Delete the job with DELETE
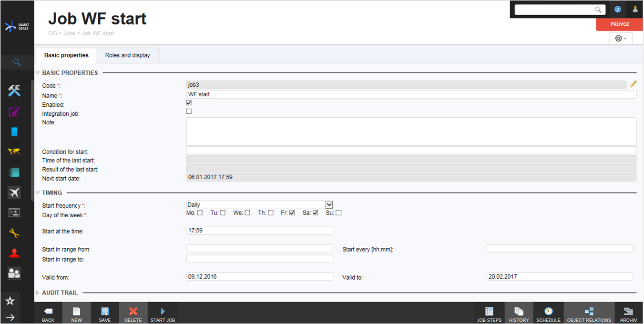 point(133,314)
